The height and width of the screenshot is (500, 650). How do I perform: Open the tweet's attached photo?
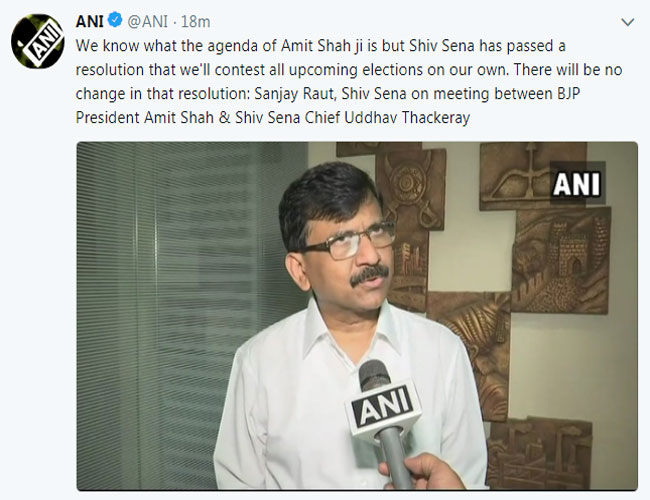tap(356, 315)
